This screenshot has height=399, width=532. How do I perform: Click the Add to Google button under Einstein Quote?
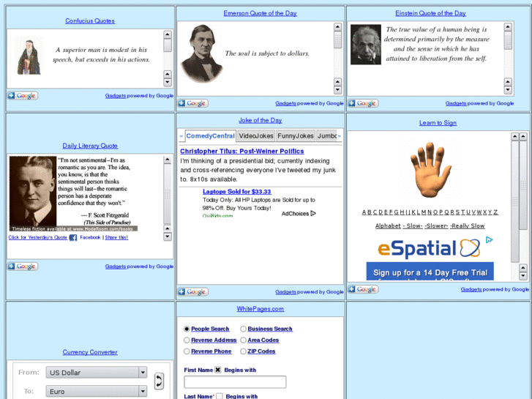pos(363,103)
